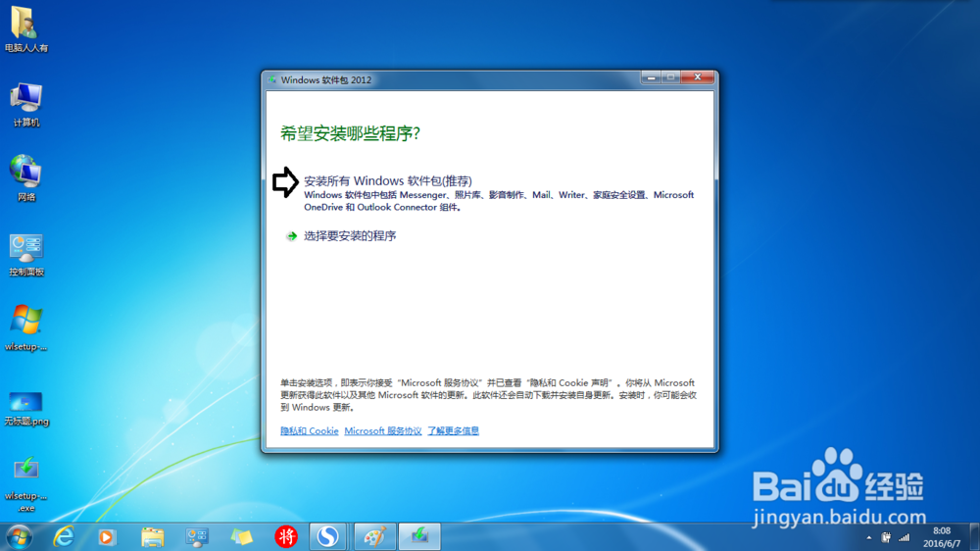Click the green arrow beside 选择要安装的程序
The image size is (980, 551).
point(291,236)
